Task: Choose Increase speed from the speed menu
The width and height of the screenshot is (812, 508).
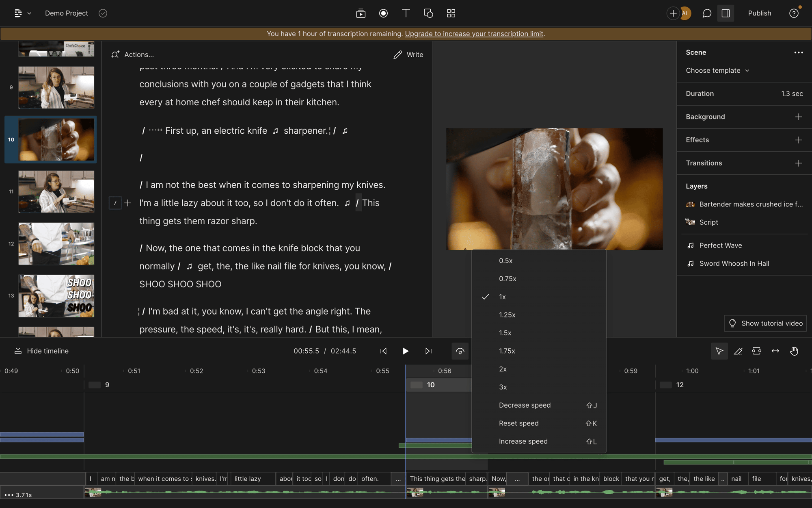Action: click(523, 441)
